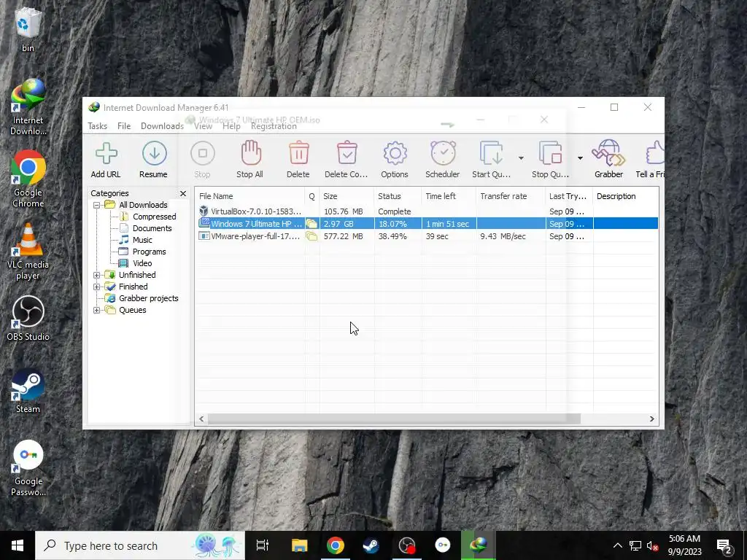Collapse the All Downloads tree node

[x=97, y=205]
